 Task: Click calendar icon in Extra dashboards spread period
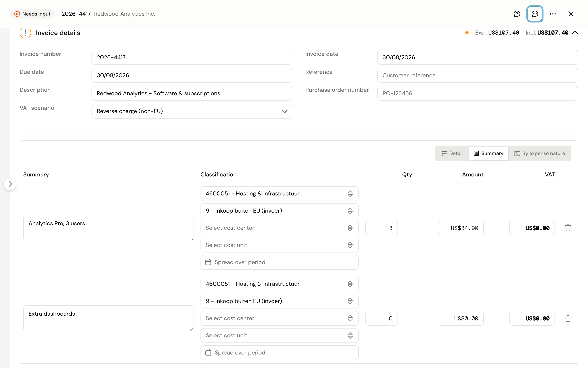(x=208, y=353)
